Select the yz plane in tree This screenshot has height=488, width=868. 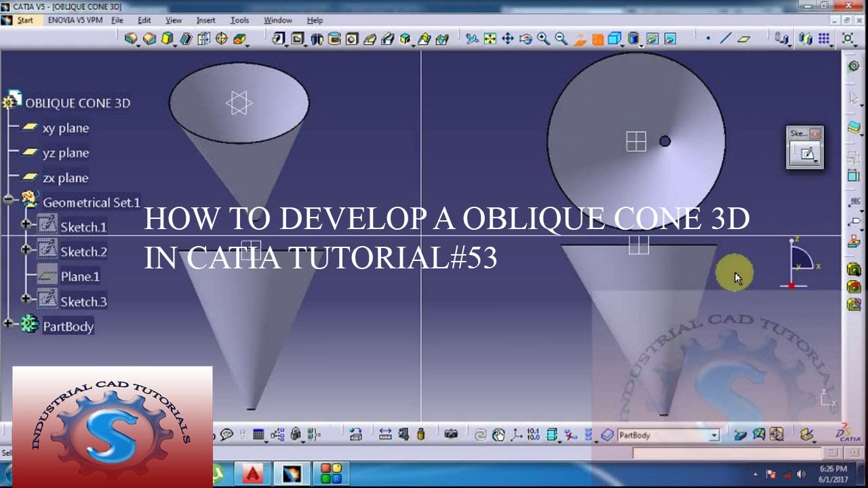pos(65,153)
